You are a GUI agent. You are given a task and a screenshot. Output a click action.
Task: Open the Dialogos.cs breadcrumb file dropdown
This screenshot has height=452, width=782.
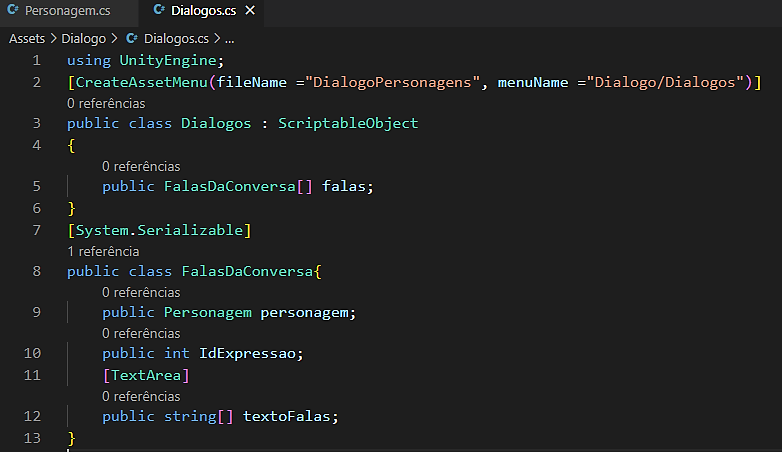(174, 39)
